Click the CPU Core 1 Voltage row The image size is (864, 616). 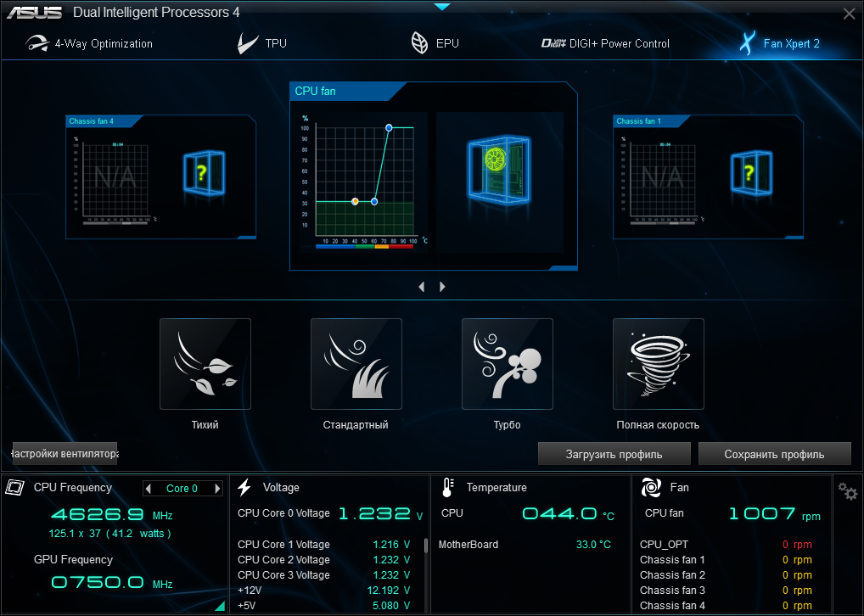tap(324, 545)
